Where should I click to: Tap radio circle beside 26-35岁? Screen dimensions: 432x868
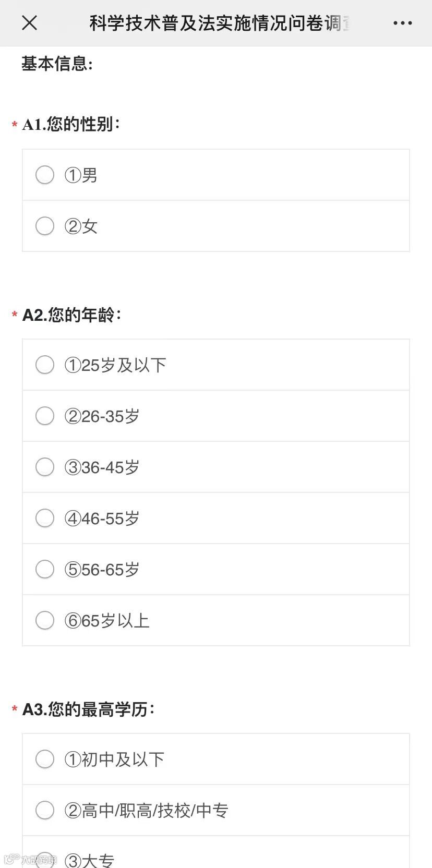click(x=45, y=416)
